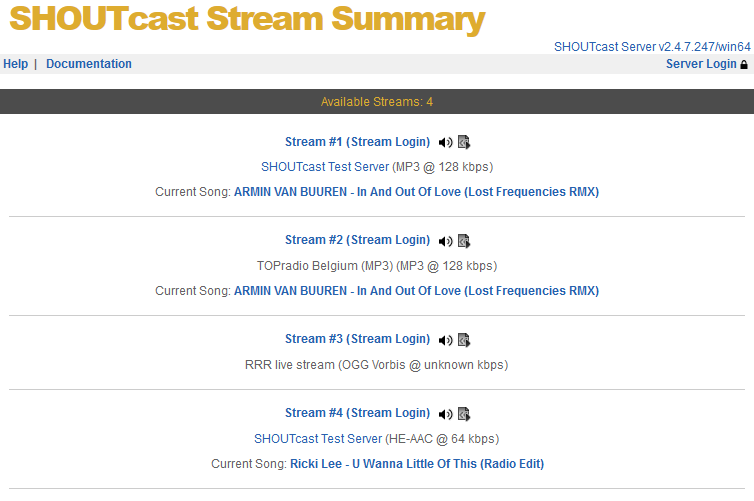754x501 pixels.
Task: Open the history icon for Stream #3
Action: coord(464,340)
